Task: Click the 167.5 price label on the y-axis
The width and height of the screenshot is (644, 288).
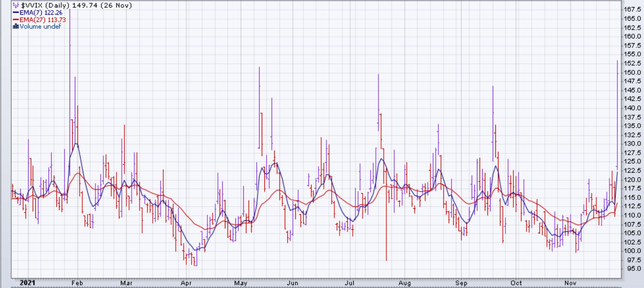Action: [x=632, y=9]
